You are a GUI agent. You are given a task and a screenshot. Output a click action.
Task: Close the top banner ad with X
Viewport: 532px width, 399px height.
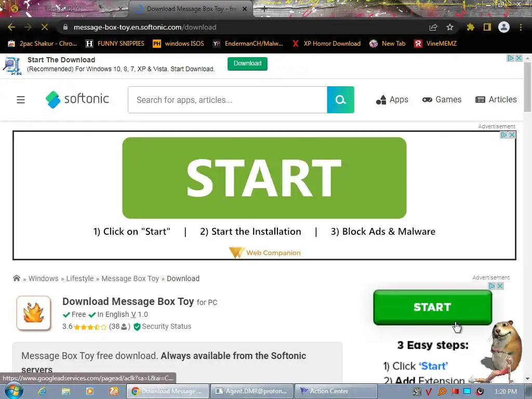(x=519, y=58)
